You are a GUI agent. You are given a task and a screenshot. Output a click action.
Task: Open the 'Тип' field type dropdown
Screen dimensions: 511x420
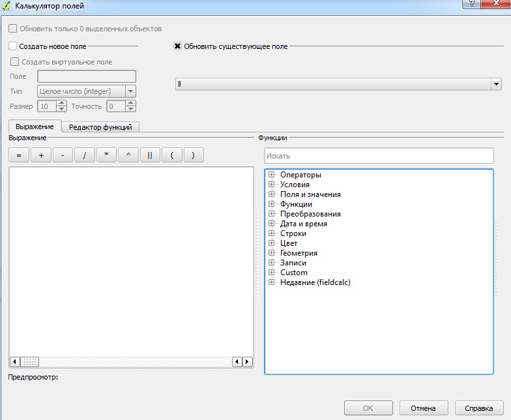87,91
